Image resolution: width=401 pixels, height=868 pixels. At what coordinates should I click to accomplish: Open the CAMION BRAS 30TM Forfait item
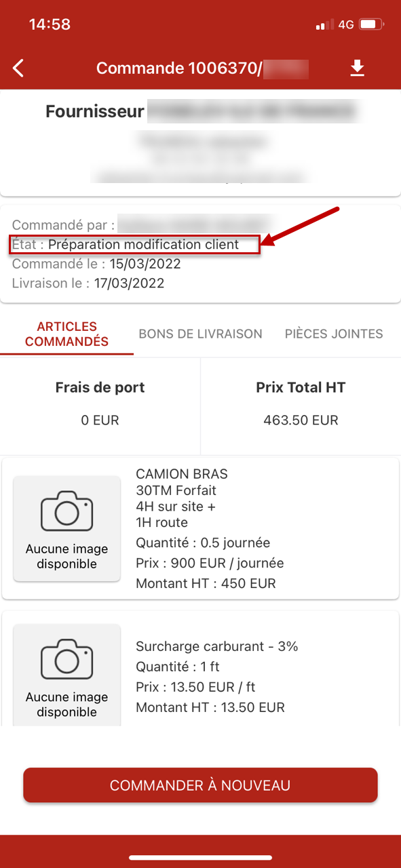200,528
